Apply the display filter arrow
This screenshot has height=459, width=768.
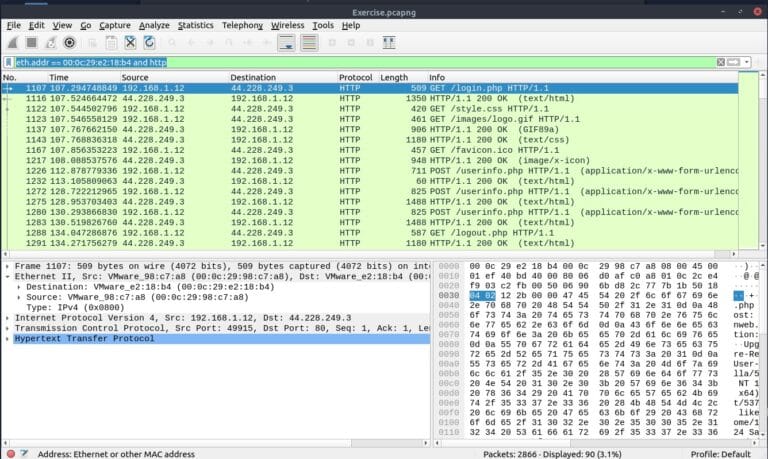point(733,62)
